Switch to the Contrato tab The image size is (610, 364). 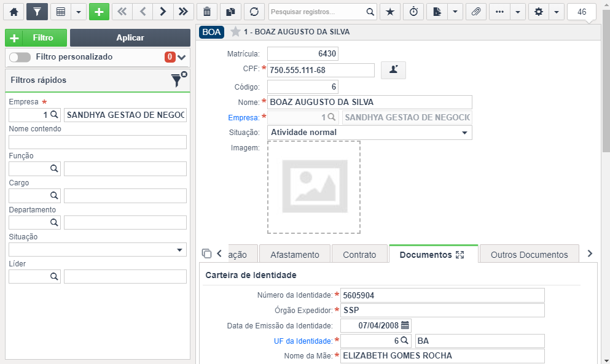click(x=359, y=255)
